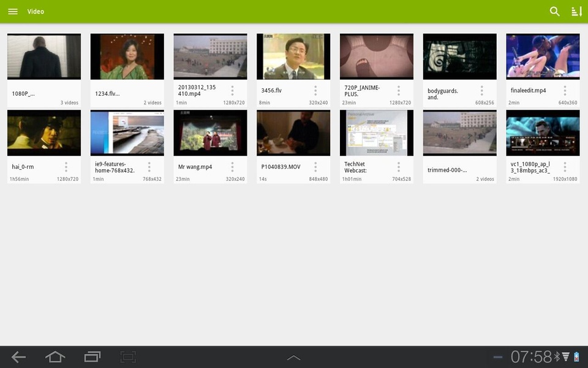The width and height of the screenshot is (588, 368).
Task: Open options menu for finaleedit.mp4
Action: (x=565, y=91)
